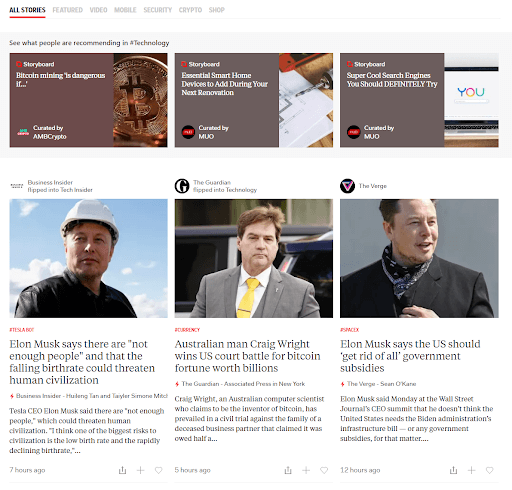Open The Guardian publisher logo

click(182, 186)
